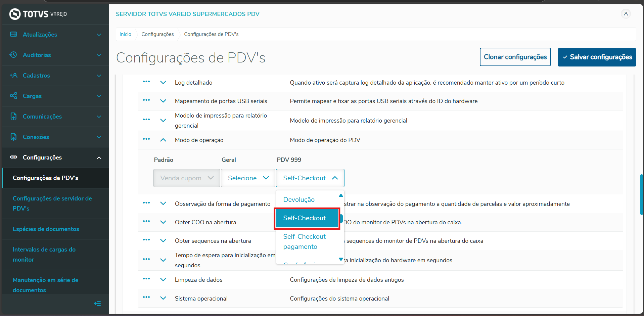The height and width of the screenshot is (316, 644).
Task: Expand Tempo de espera para inicialização chevron
Action: coord(163,260)
